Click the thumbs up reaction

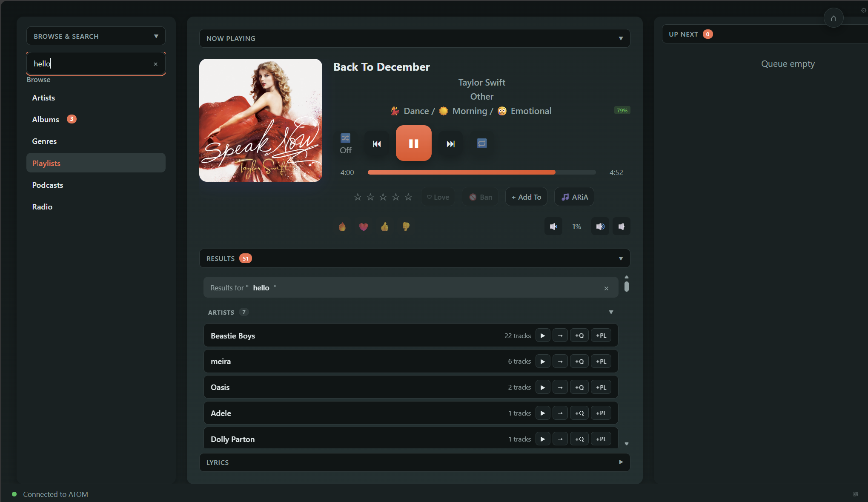click(384, 227)
